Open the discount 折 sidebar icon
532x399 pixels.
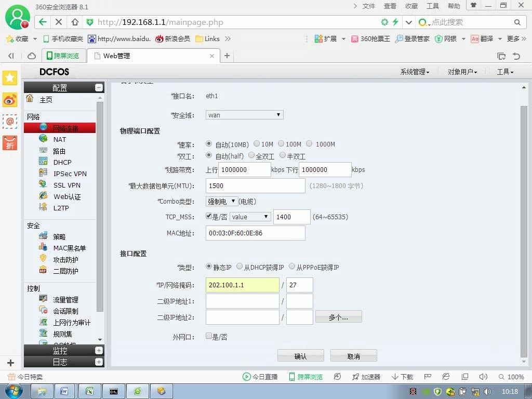[10, 143]
